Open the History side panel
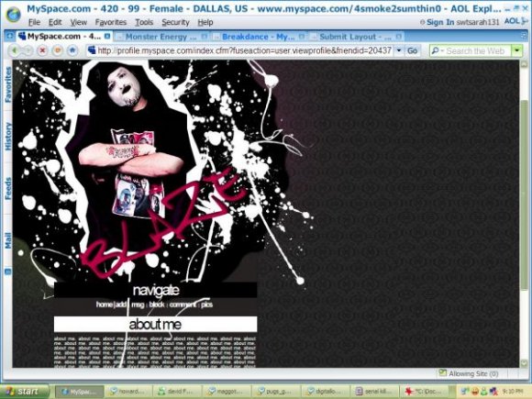Screen dimensions: 532x399 pyautogui.click(x=7, y=137)
